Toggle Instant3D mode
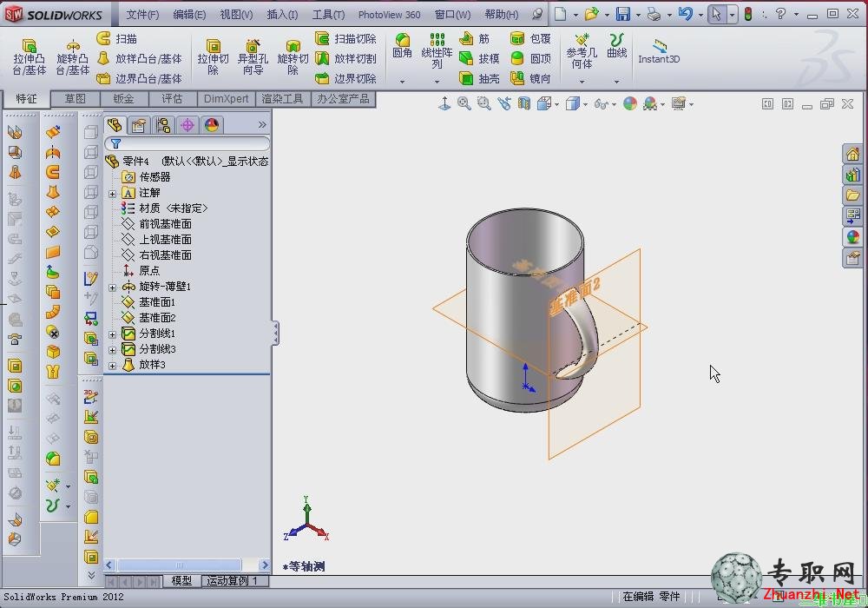868x608 pixels. click(x=659, y=51)
